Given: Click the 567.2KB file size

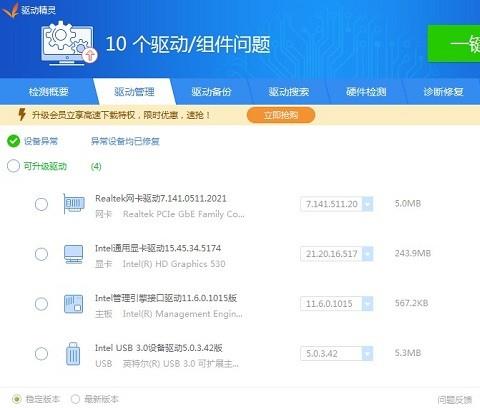Looking at the screenshot, I should click(411, 303).
